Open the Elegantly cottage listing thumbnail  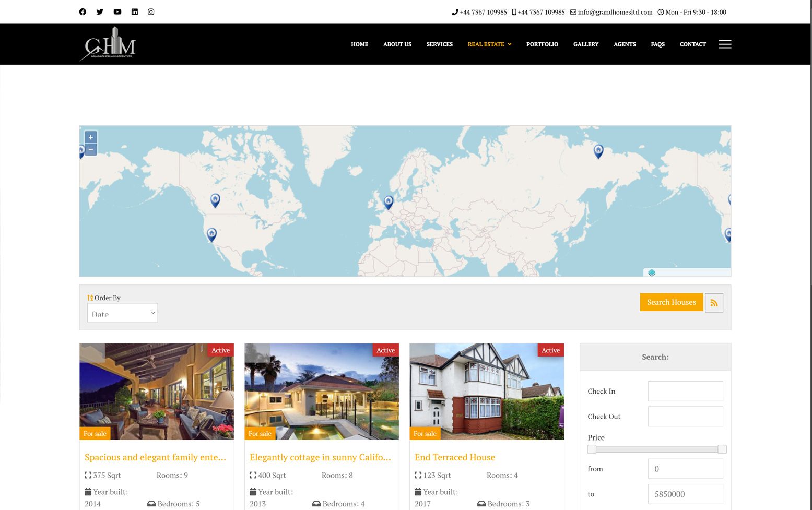pyautogui.click(x=321, y=392)
